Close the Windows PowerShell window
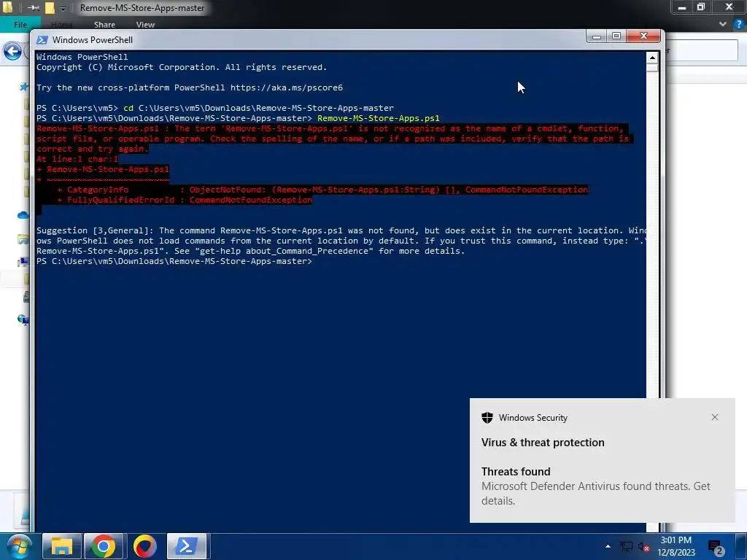Viewport: 747px width, 560px height. coord(643,36)
